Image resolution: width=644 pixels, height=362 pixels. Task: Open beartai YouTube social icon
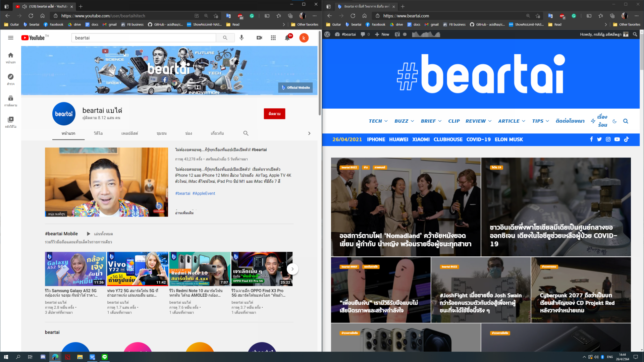click(x=617, y=139)
